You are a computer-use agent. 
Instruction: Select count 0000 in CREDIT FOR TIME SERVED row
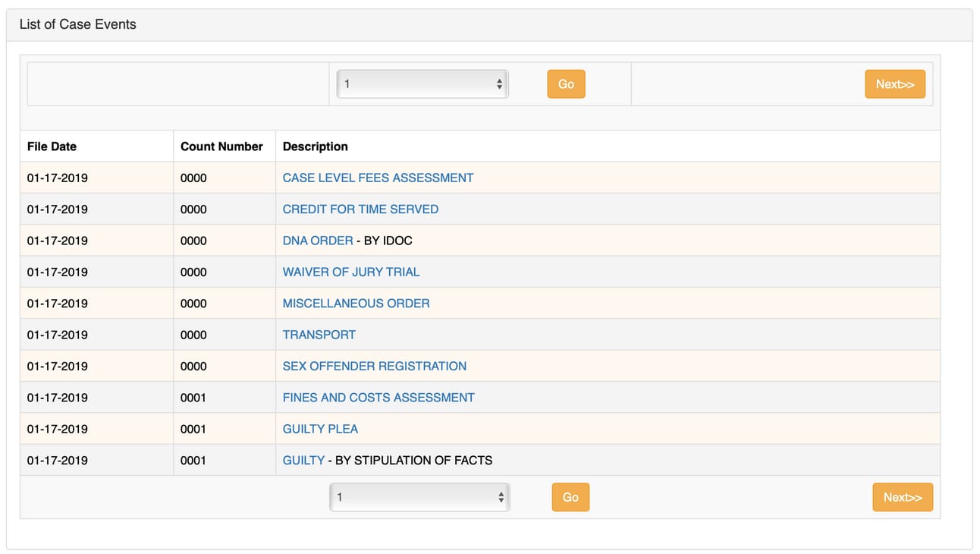(x=193, y=209)
